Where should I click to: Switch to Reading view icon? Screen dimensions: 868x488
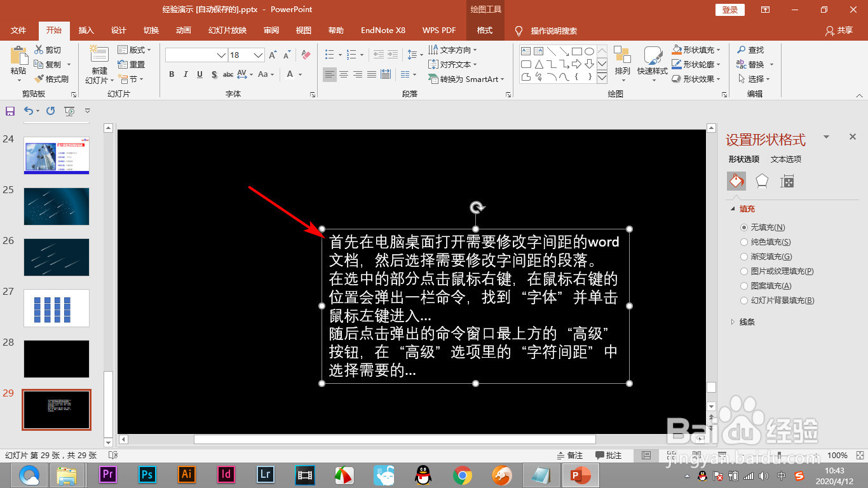coord(698,455)
